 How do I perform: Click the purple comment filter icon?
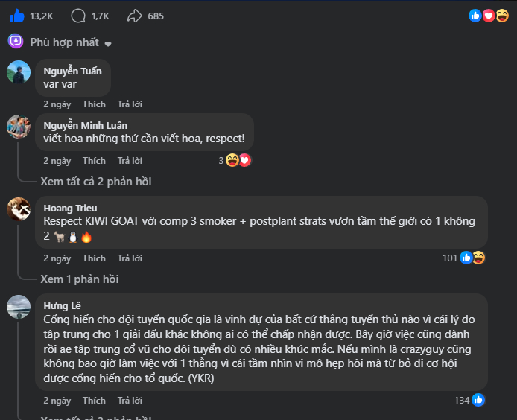click(x=15, y=41)
